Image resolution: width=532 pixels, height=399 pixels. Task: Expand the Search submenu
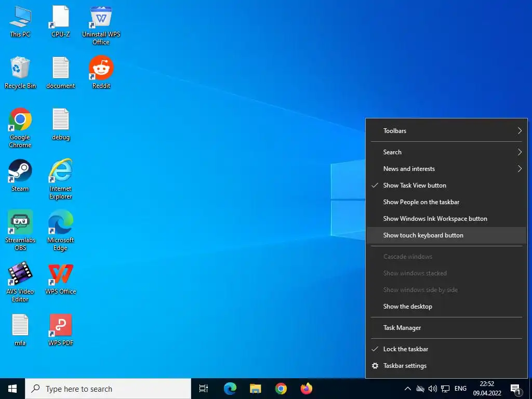tap(446, 152)
